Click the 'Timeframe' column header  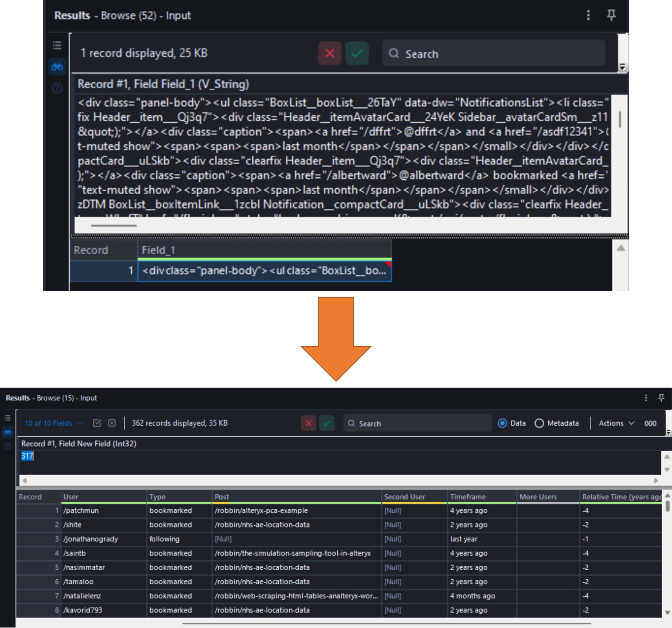coord(468,497)
